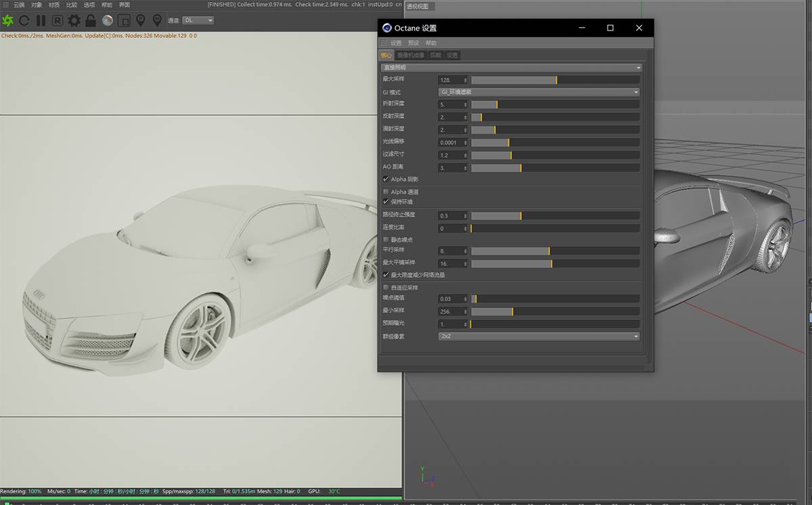The image size is (812, 505).
Task: Click the material picker pin icon
Action: (x=157, y=20)
